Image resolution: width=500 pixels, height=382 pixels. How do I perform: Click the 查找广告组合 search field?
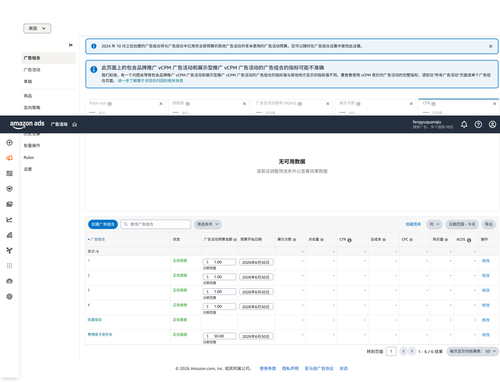pyautogui.click(x=156, y=224)
